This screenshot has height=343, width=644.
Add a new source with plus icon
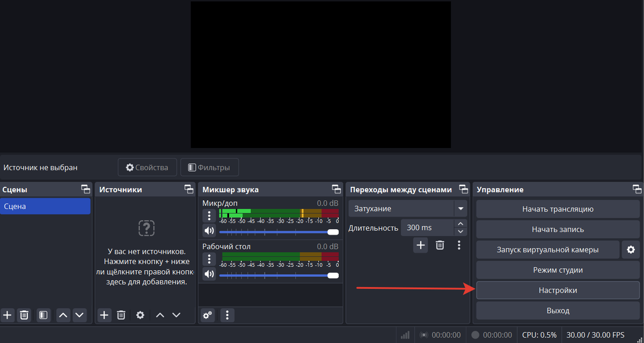[105, 315]
